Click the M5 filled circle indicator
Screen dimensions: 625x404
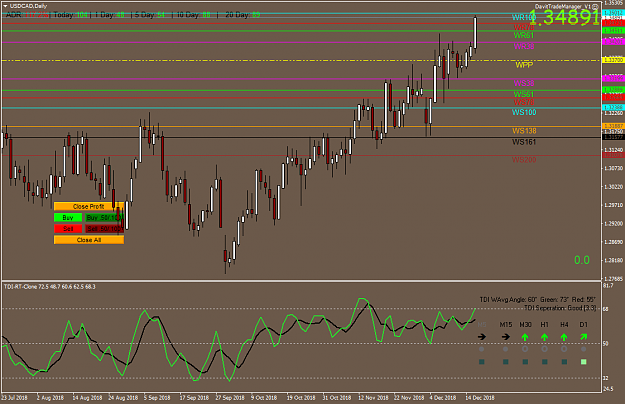coord(482,349)
